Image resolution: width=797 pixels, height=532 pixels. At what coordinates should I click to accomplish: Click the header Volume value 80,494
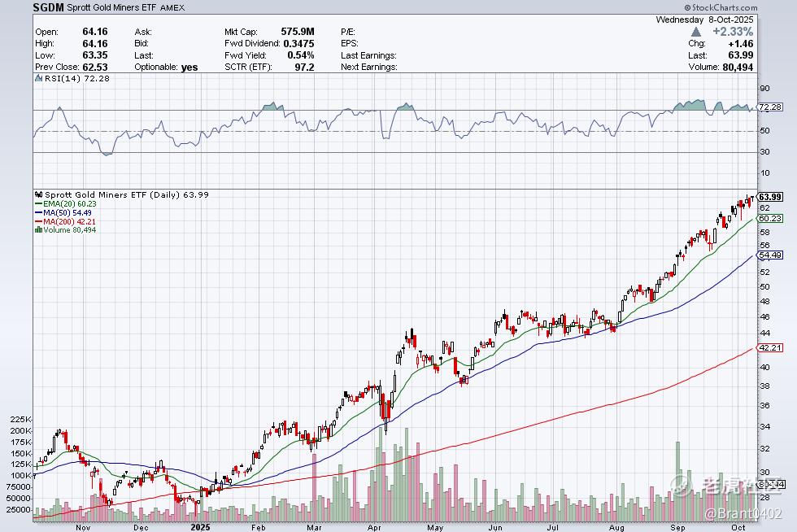[x=738, y=67]
